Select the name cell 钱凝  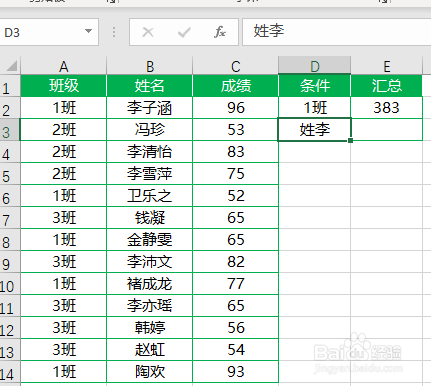pos(149,218)
